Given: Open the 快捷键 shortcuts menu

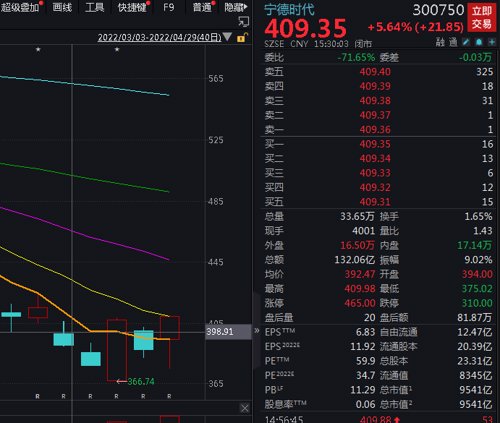Looking at the screenshot, I should pyautogui.click(x=132, y=7).
